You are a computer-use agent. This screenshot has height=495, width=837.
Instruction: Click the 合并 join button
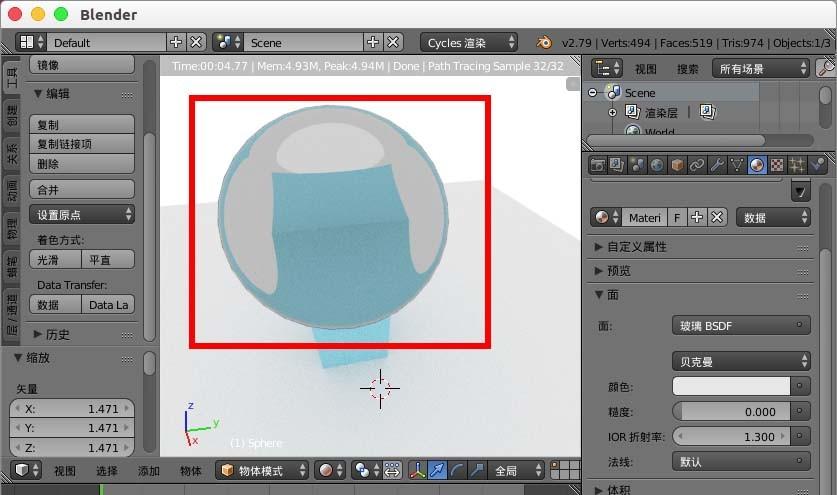pyautogui.click(x=82, y=190)
